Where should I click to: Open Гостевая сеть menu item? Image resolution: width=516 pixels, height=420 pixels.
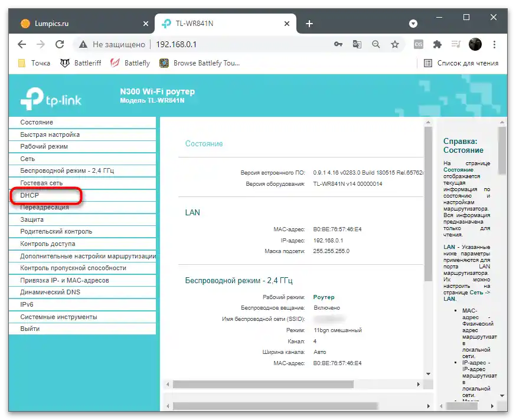pyautogui.click(x=82, y=183)
